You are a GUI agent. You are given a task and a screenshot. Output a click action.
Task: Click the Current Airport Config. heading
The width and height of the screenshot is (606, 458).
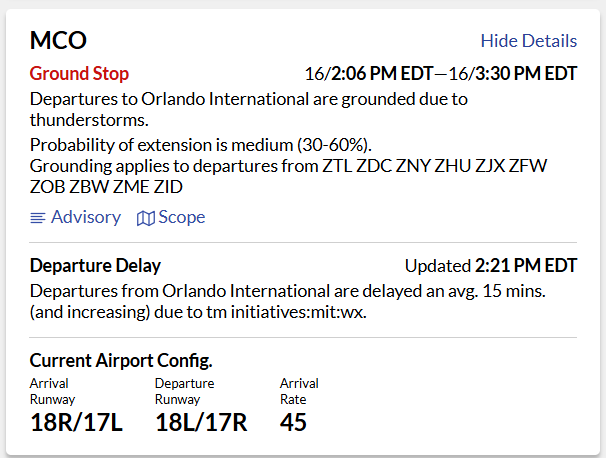pos(121,361)
